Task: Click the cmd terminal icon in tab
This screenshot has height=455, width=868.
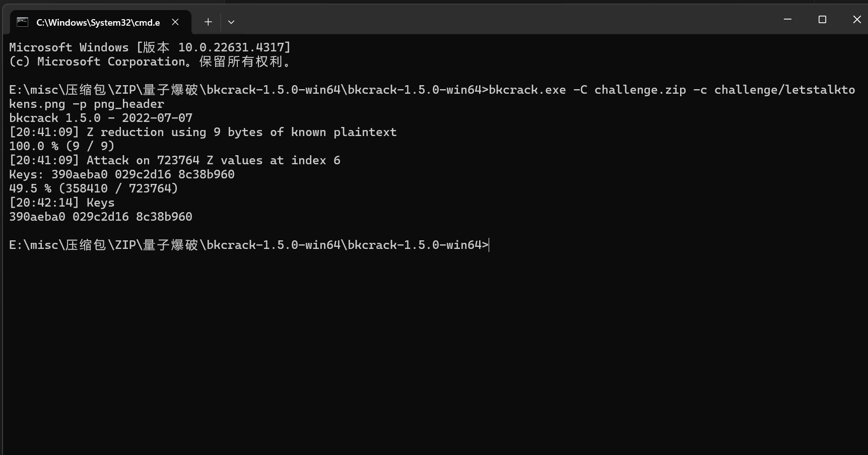Action: point(22,22)
